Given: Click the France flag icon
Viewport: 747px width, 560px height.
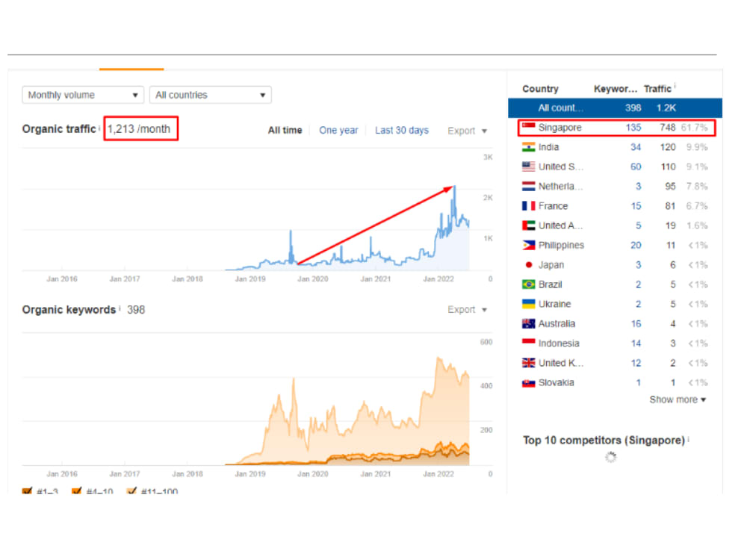Looking at the screenshot, I should (528, 206).
